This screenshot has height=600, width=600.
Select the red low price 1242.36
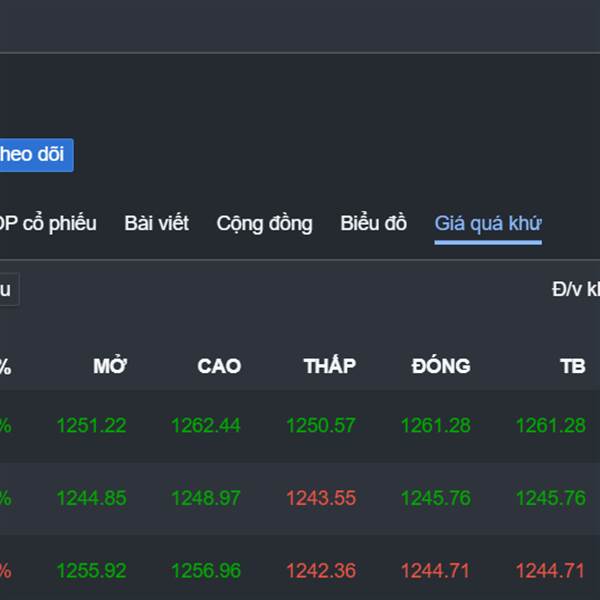point(320,571)
